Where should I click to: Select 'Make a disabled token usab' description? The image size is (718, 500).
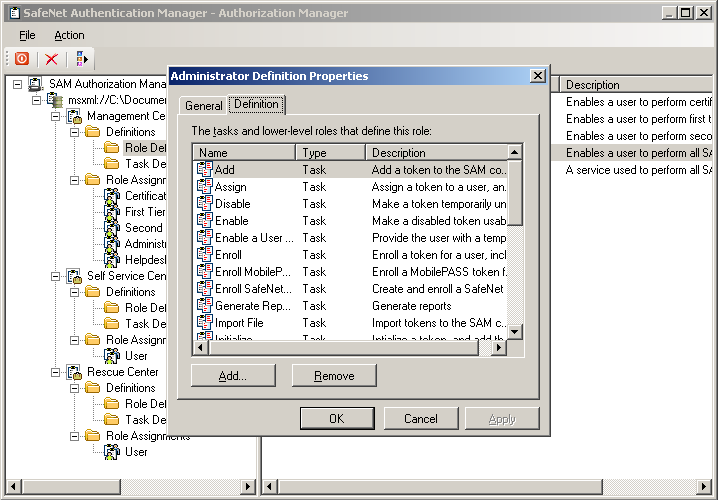click(x=439, y=221)
